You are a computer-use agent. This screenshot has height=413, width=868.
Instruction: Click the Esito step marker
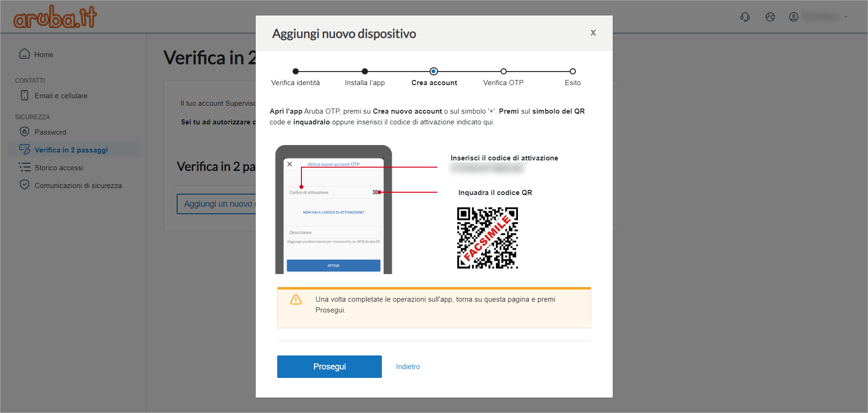(573, 72)
